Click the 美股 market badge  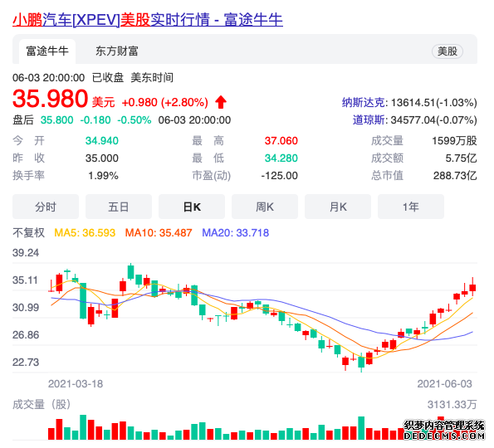tap(448, 51)
